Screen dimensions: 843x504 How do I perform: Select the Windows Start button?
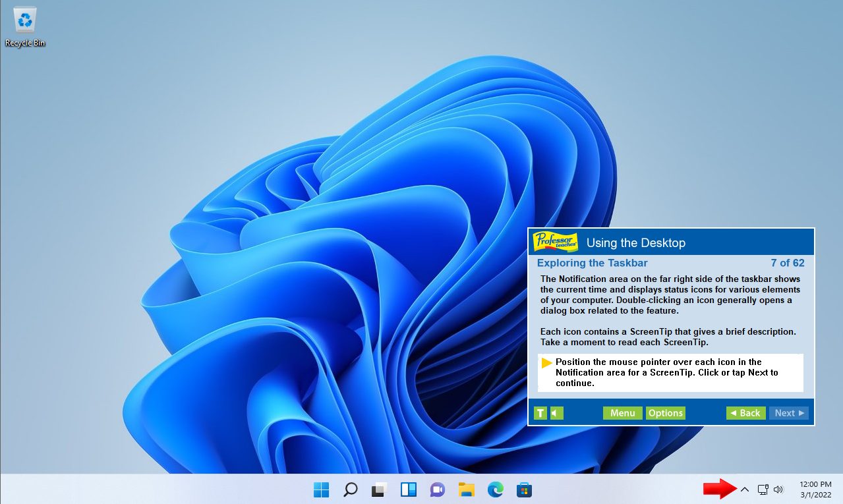tap(321, 490)
